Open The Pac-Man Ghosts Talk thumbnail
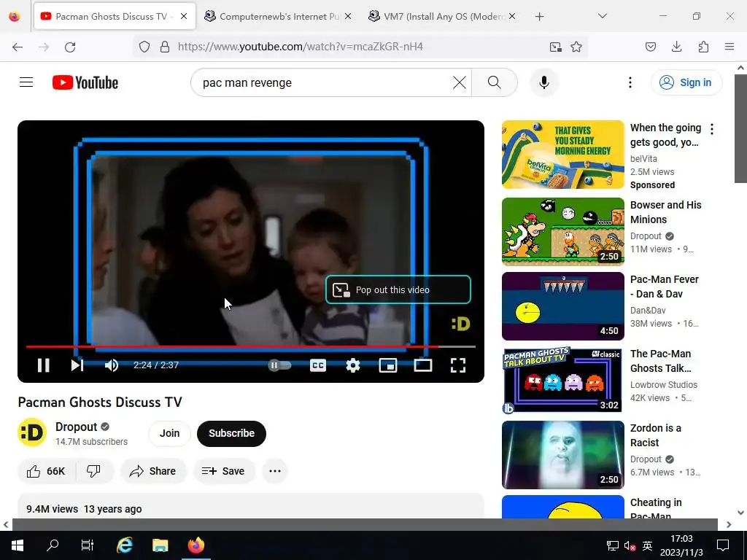This screenshot has height=560, width=747. (x=562, y=380)
